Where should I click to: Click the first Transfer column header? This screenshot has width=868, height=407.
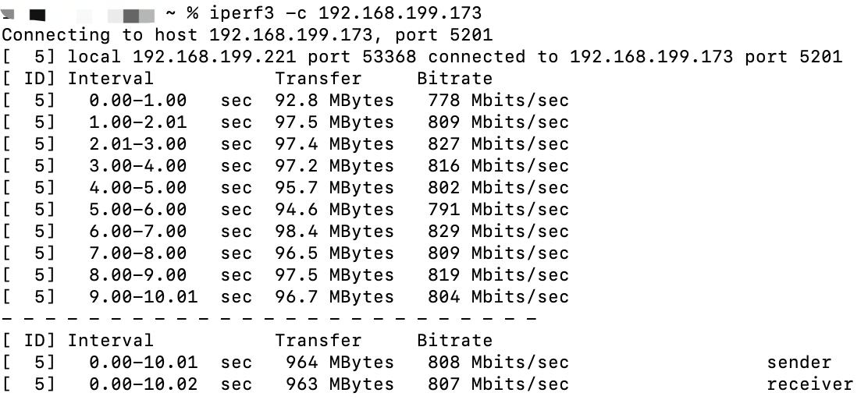pos(318,79)
